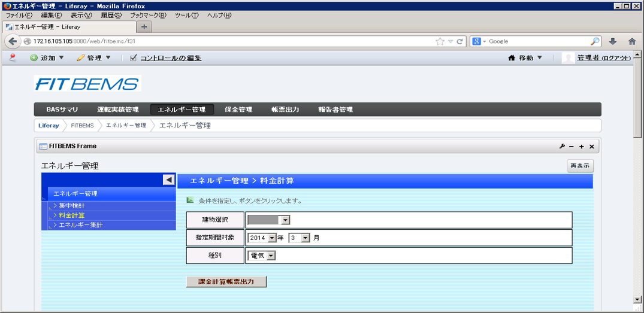
Task: Click the magnifier search icon in Google box
Action: 595,41
